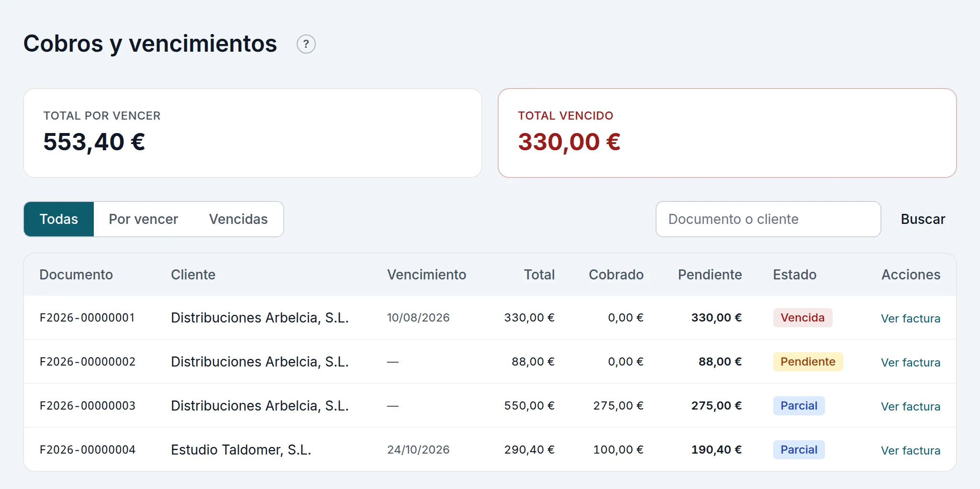This screenshot has width=980, height=489.
Task: Click total amount 550,00 €
Action: (x=529, y=406)
